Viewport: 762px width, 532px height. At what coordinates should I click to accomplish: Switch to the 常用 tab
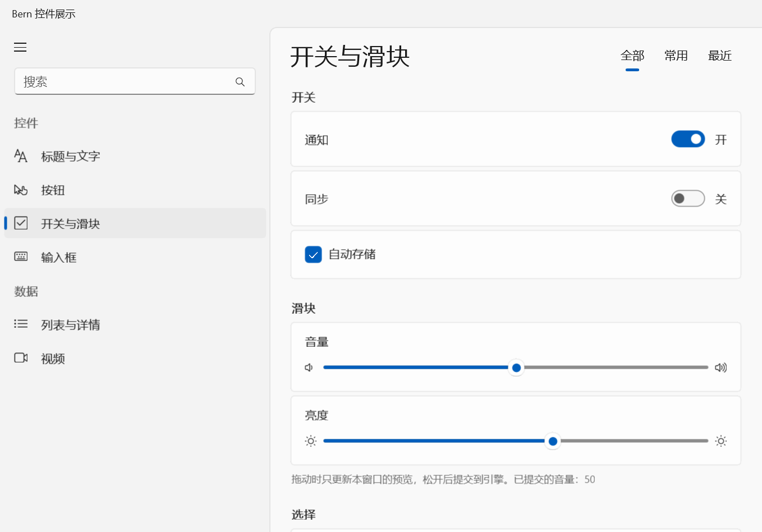click(x=676, y=56)
